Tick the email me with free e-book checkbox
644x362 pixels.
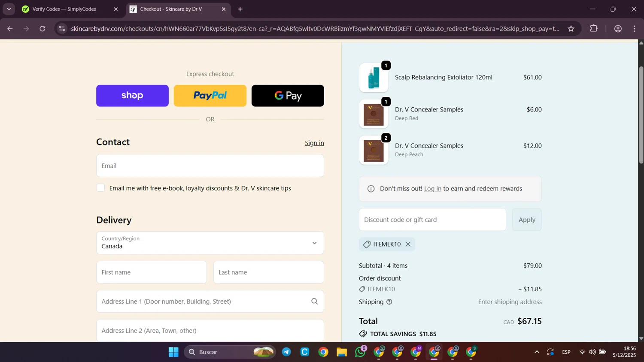(100, 188)
